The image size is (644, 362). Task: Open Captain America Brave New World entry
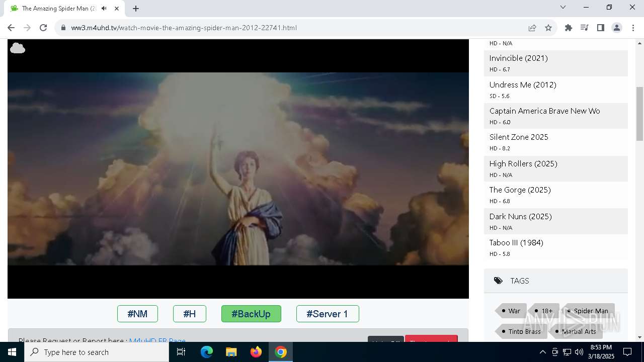coord(556,116)
